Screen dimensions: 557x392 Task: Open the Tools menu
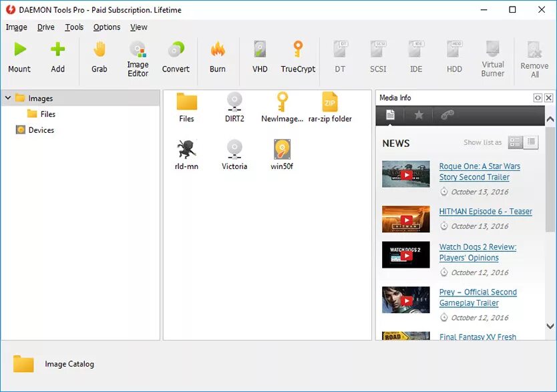74,27
